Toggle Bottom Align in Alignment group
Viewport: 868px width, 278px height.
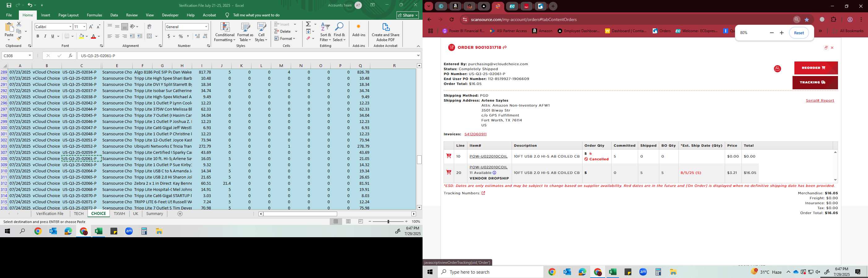[125, 27]
